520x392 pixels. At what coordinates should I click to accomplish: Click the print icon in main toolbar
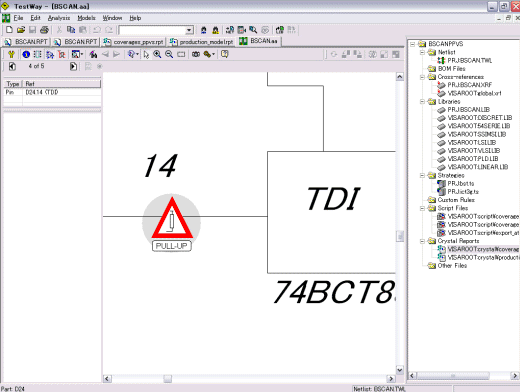point(44,30)
